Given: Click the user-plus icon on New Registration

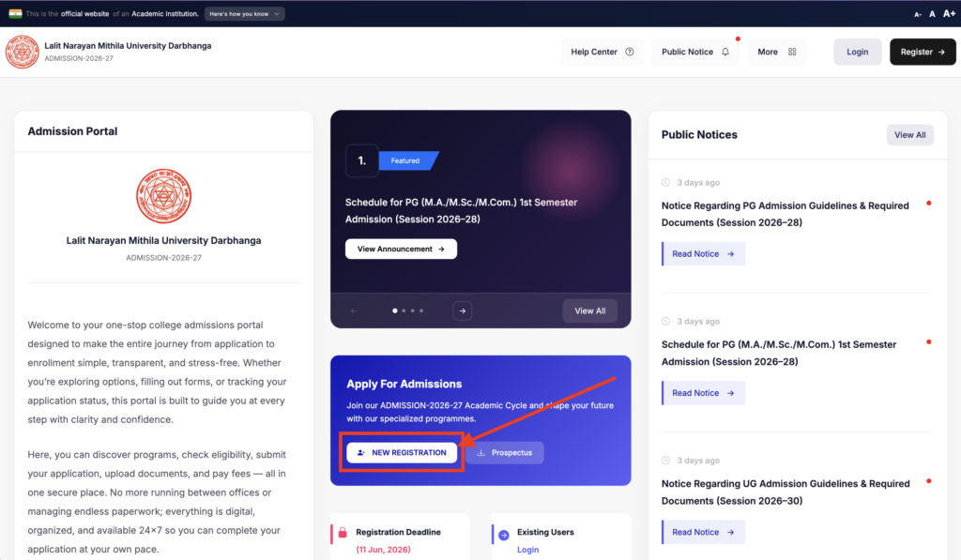Looking at the screenshot, I should 361,453.
